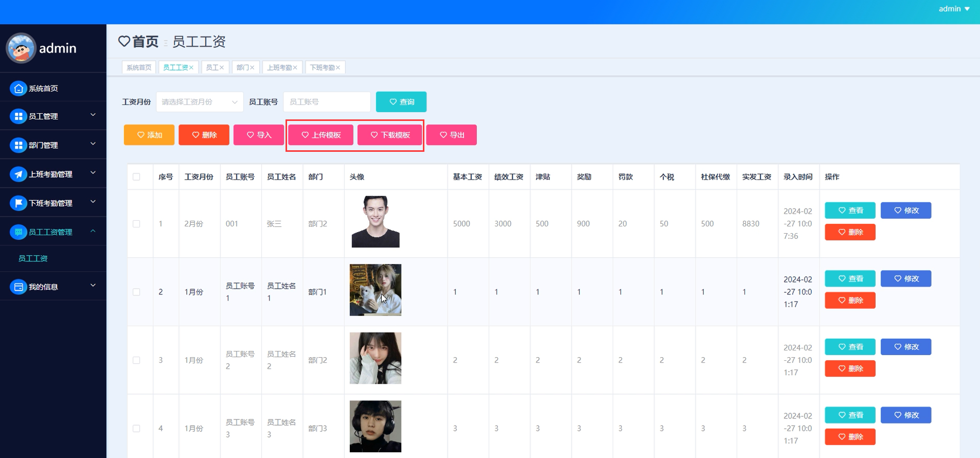The height and width of the screenshot is (458, 980).
Task: Click the 部门管理 grid icon
Action: click(19, 145)
